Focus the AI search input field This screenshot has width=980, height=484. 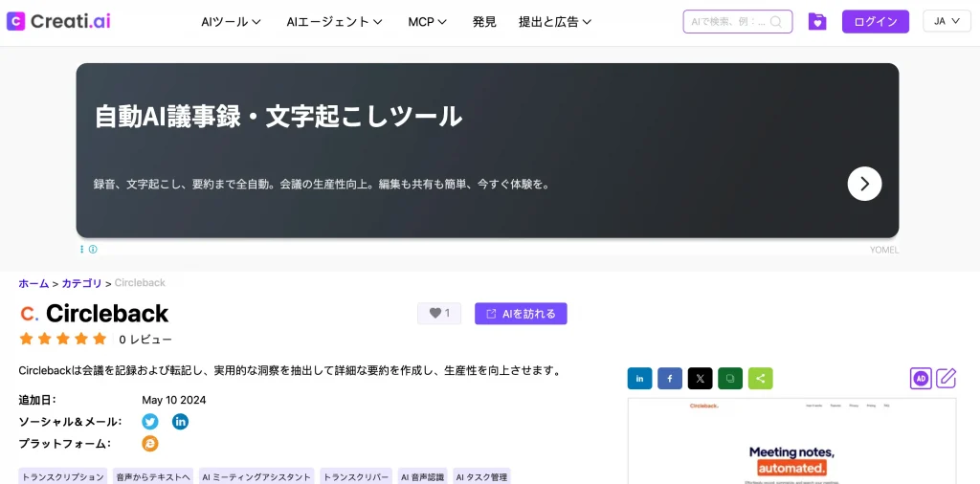(738, 22)
